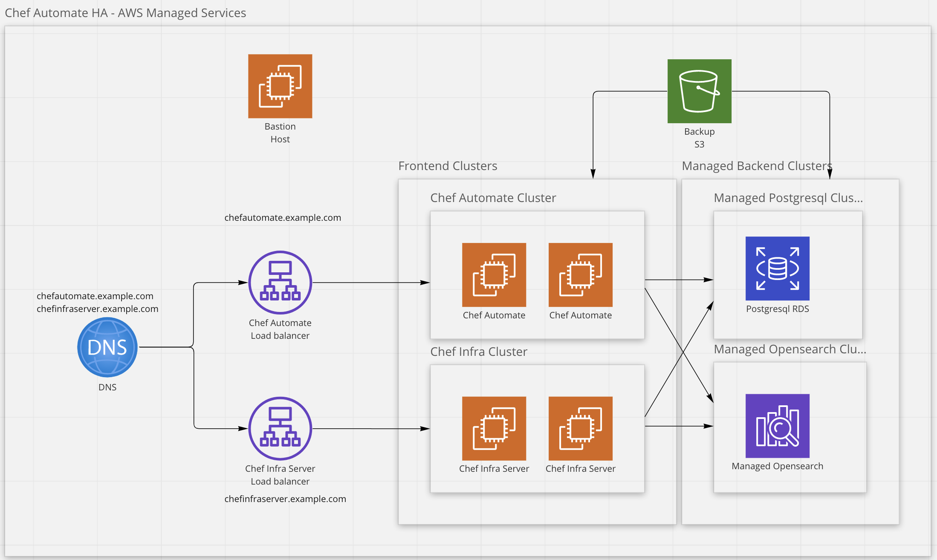Select the left Chef Automate instance icon

[494, 275]
